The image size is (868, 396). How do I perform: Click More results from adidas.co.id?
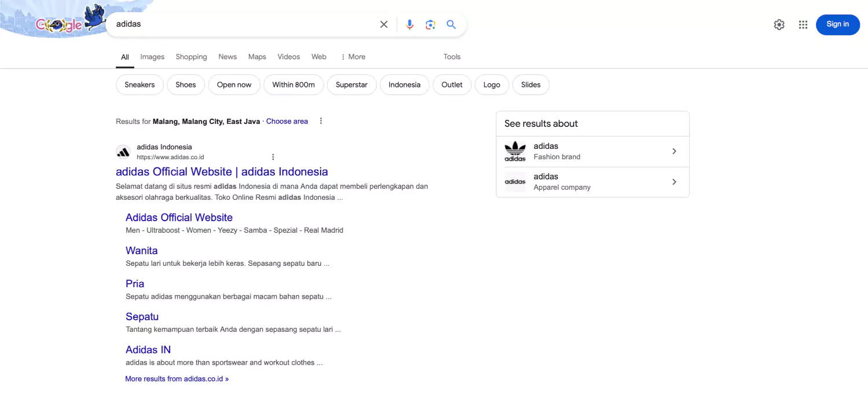click(x=177, y=379)
